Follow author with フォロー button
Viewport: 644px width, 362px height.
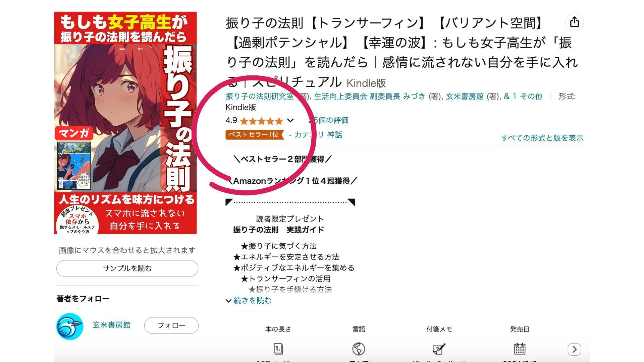click(171, 325)
